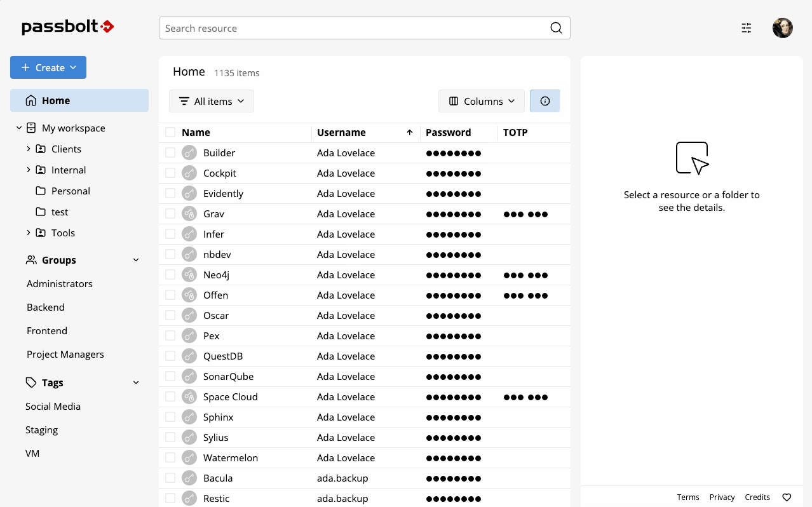Image resolution: width=812 pixels, height=507 pixels.
Task: Click the key-and-lock icon for Neo4j
Action: pos(189,274)
